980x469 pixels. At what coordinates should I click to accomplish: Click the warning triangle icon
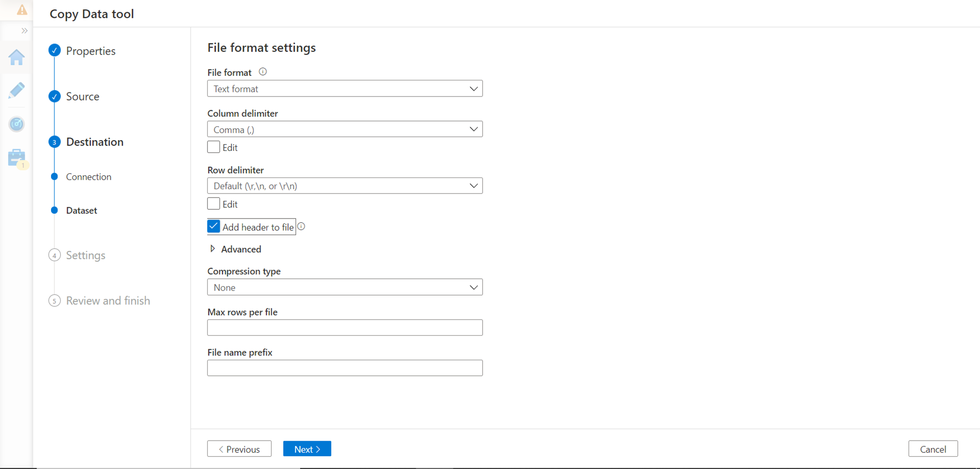pyautogui.click(x=22, y=10)
